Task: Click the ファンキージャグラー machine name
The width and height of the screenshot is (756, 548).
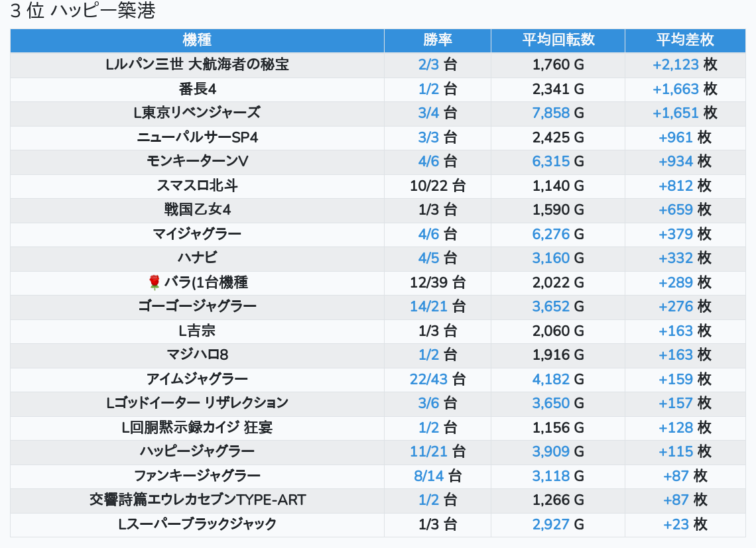Action: (x=197, y=476)
